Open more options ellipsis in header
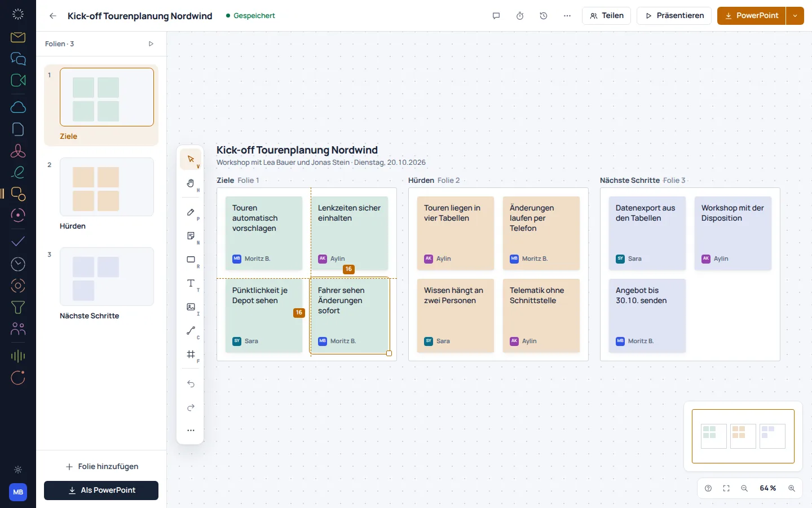Image resolution: width=812 pixels, height=508 pixels. pos(567,16)
